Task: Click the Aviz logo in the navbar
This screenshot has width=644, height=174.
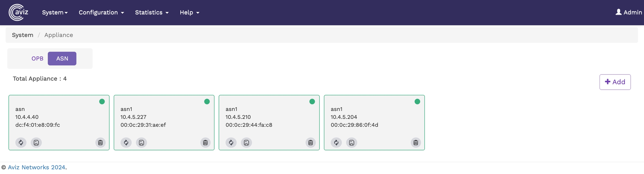Action: coord(18,12)
